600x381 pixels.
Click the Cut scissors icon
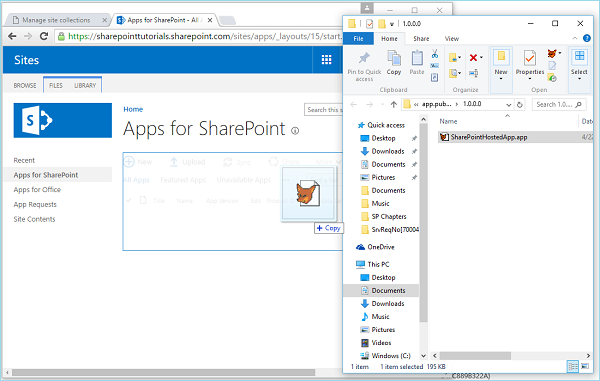(435, 54)
